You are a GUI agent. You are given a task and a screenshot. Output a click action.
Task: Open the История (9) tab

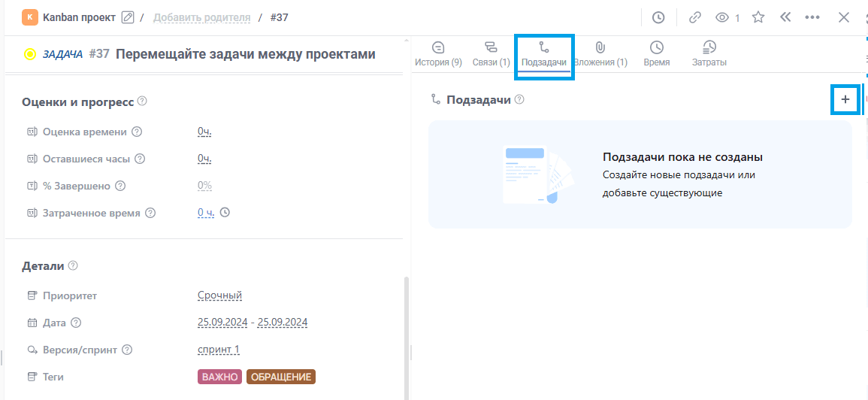click(x=438, y=53)
